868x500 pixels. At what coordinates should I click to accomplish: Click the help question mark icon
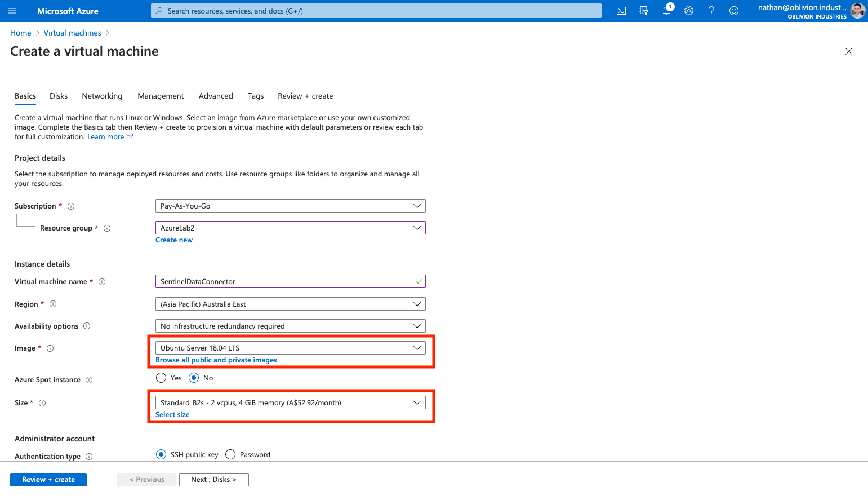click(x=711, y=11)
